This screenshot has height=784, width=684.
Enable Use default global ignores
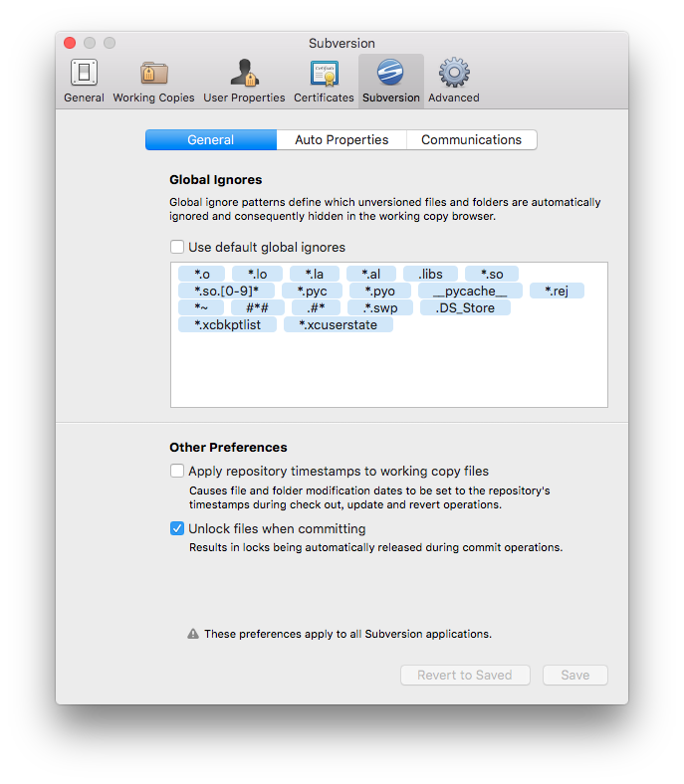click(177, 247)
